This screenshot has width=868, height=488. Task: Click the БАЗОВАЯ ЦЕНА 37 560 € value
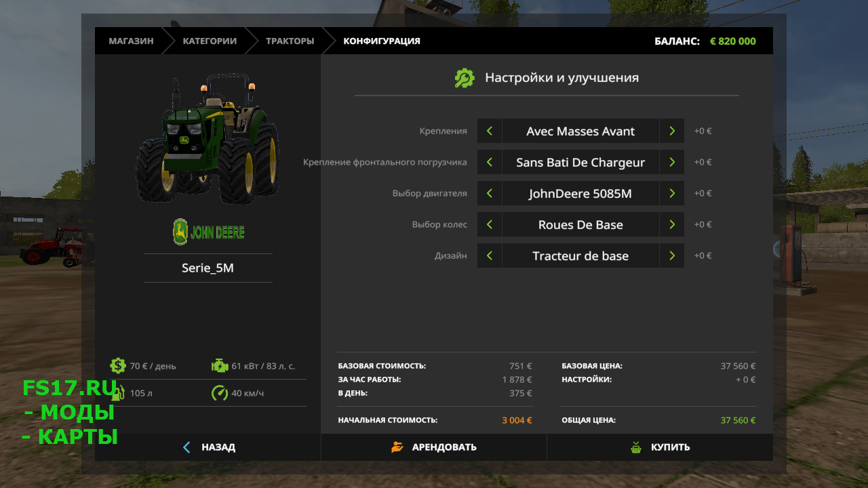(738, 366)
